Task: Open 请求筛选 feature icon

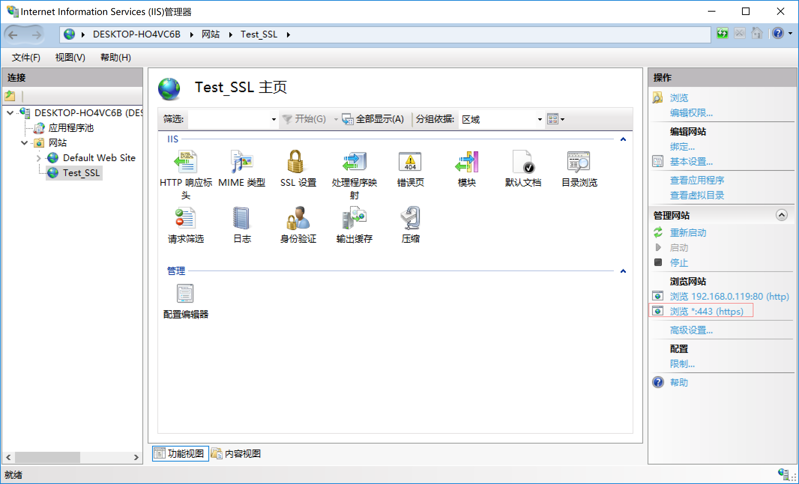Action: 185,218
